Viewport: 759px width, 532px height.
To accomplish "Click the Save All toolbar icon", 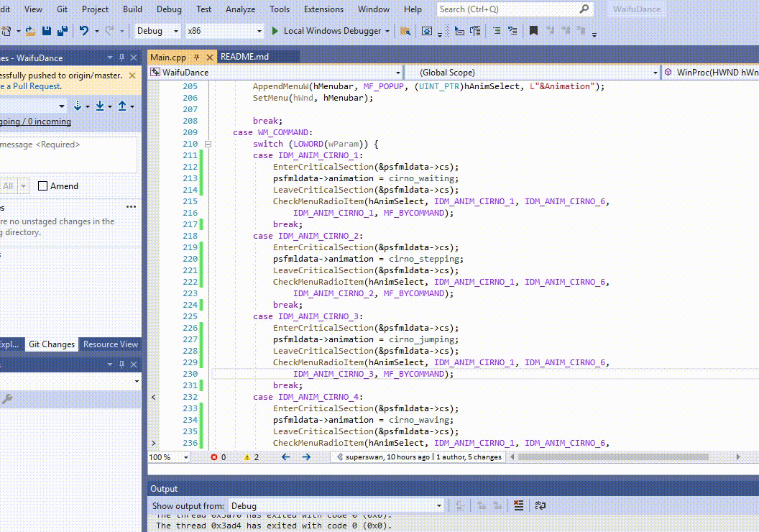I will [63, 31].
